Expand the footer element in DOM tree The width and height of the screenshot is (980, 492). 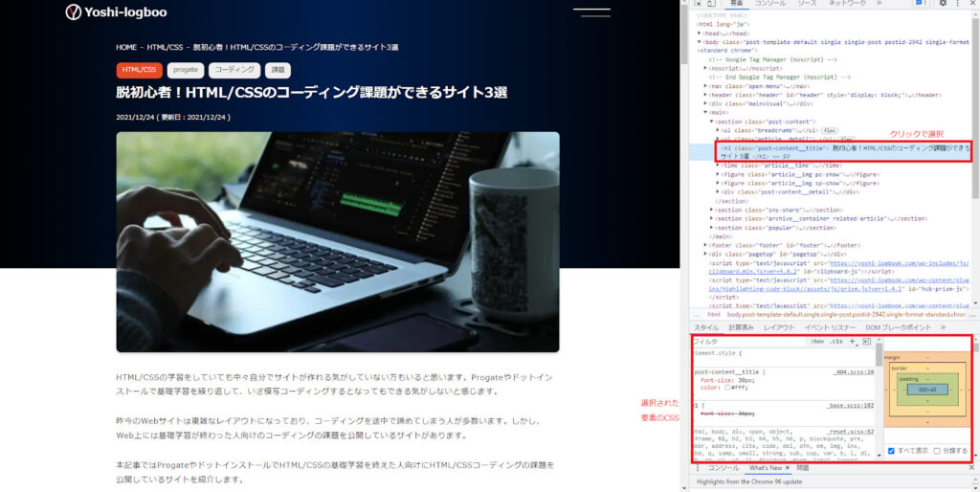[706, 246]
